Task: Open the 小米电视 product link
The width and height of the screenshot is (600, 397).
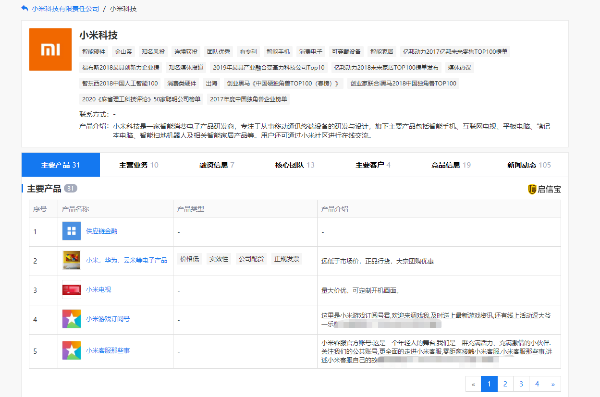Action: pos(98,289)
